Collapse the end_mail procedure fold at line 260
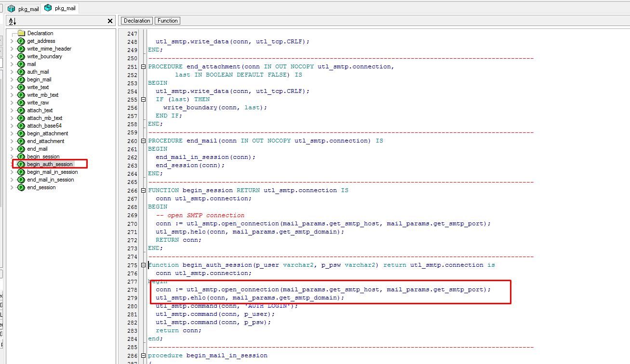The image size is (630, 364). [x=143, y=141]
